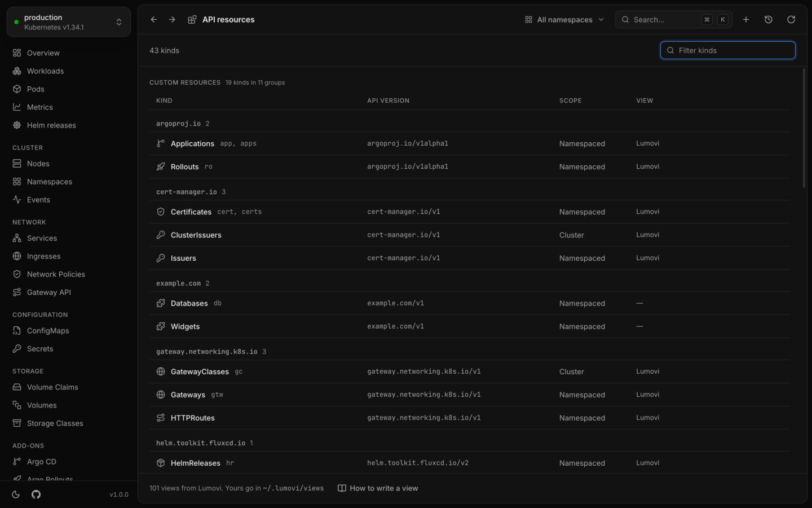Open the history clock icon
The image size is (812, 508).
[769, 20]
